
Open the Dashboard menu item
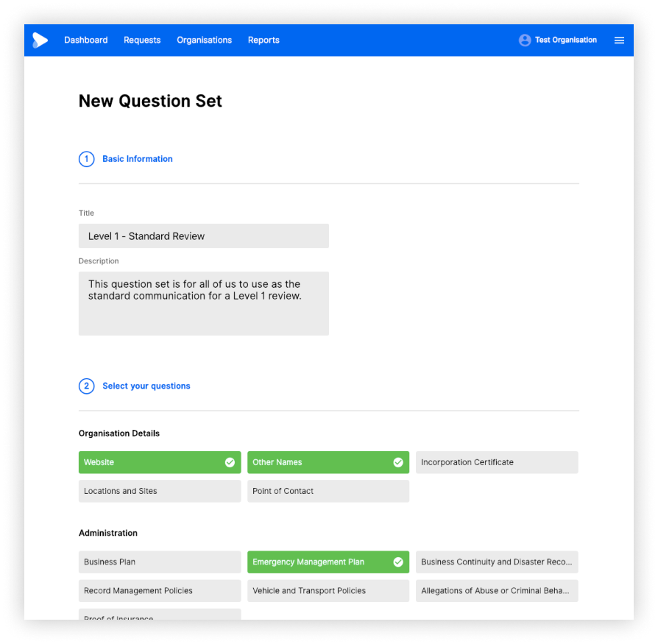pos(86,40)
